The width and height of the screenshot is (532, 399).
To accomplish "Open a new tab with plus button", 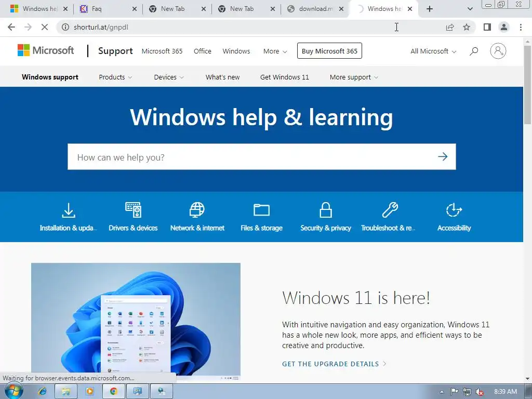I will pos(430,9).
